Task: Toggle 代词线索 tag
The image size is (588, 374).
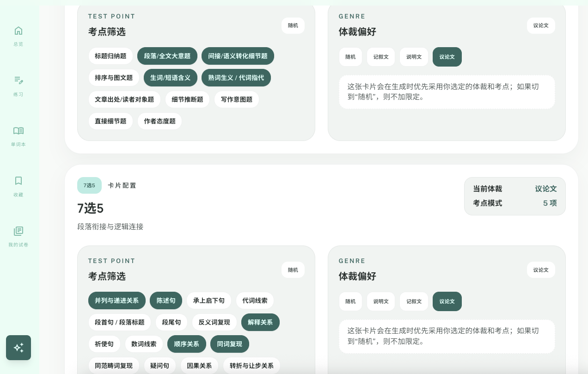Action: pyautogui.click(x=255, y=300)
